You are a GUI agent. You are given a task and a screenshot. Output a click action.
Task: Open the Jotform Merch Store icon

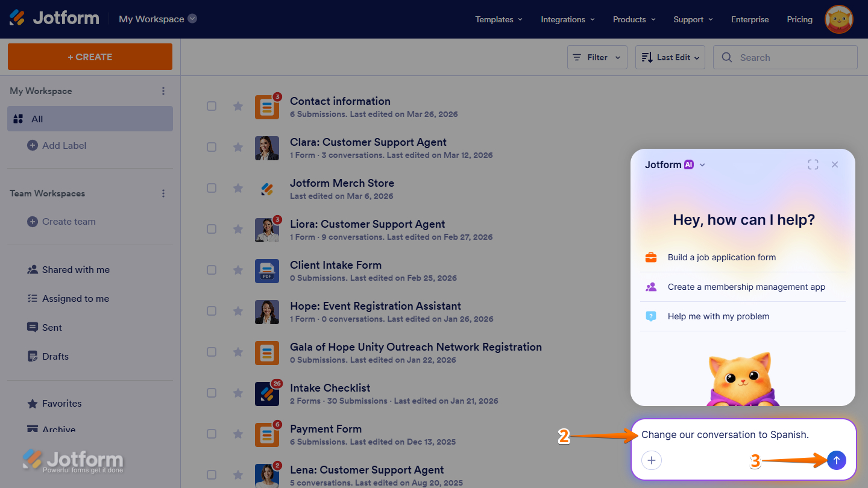click(x=267, y=189)
